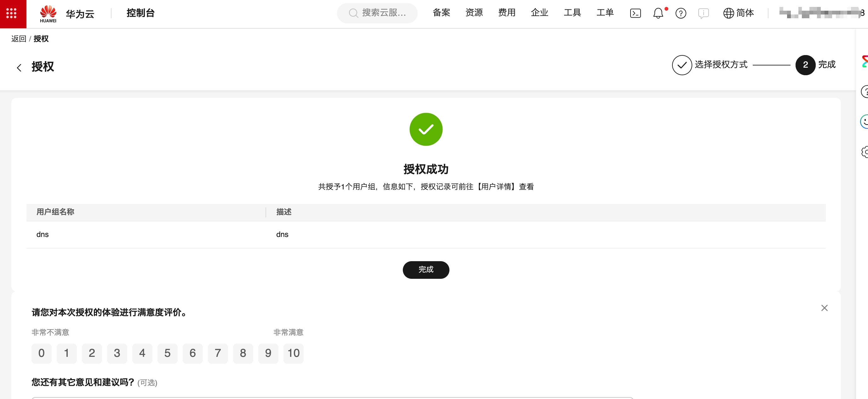
Task: Click the 完成 button
Action: tap(425, 270)
